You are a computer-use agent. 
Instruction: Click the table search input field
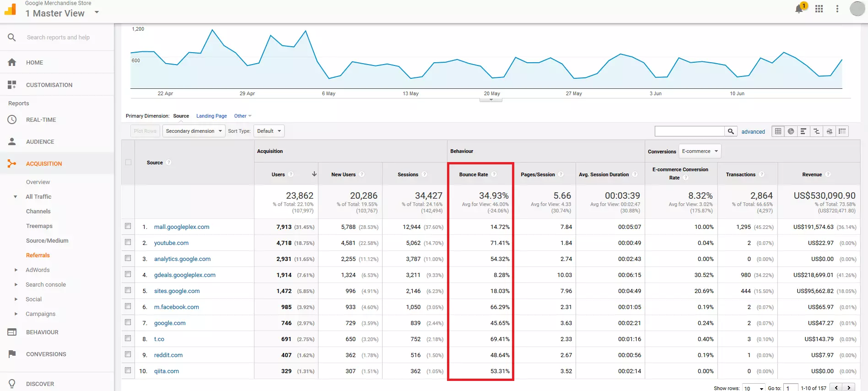click(x=690, y=131)
